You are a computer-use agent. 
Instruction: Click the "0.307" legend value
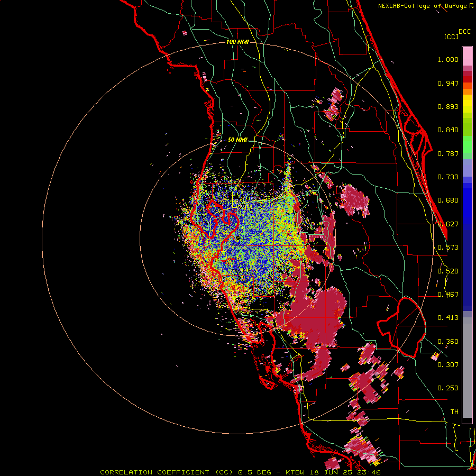click(x=448, y=365)
